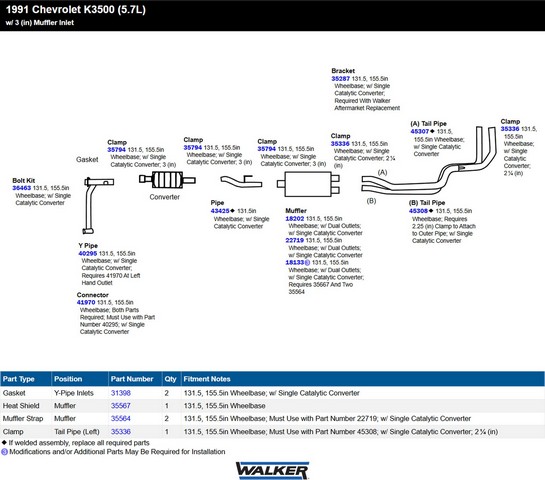This screenshot has width=545, height=480.
Task: Open Muffler part number 22719
Action: coord(295,241)
